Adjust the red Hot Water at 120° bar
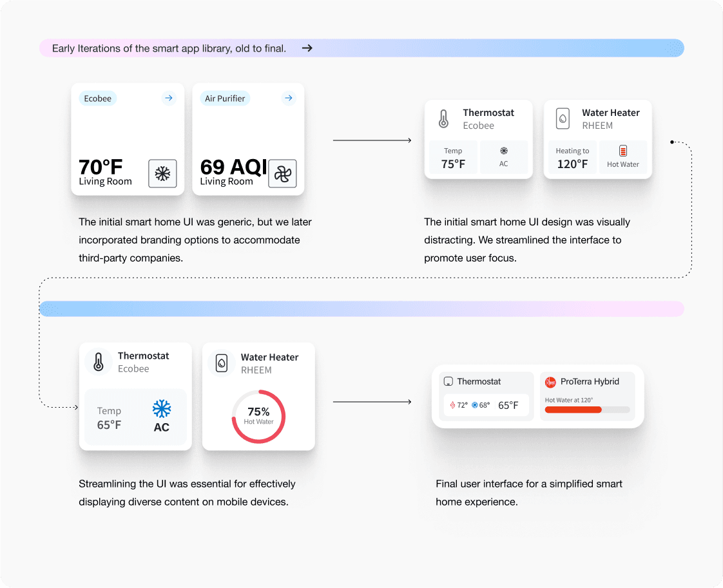This screenshot has width=723, height=588. coord(588,410)
